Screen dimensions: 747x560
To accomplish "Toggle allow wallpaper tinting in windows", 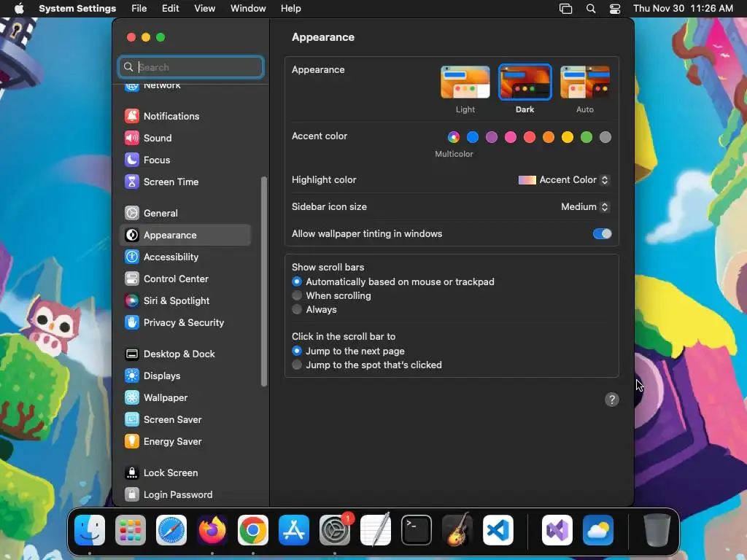I will [602, 233].
